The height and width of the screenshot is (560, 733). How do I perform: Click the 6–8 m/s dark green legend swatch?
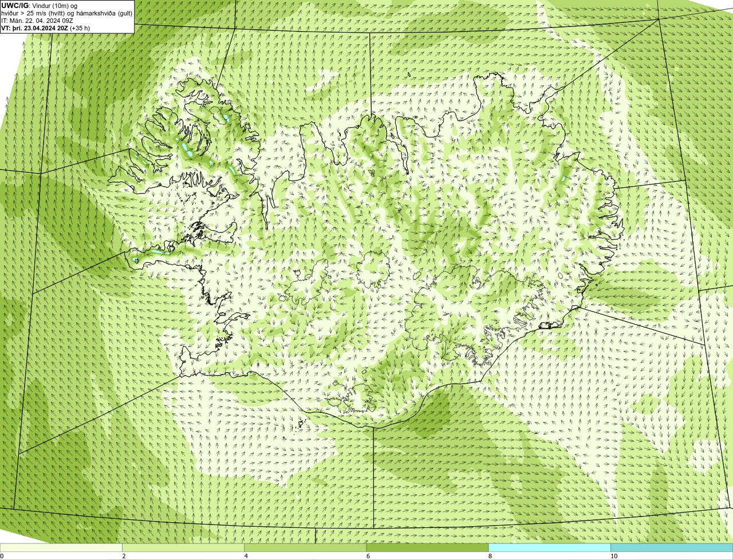pyautogui.click(x=427, y=547)
